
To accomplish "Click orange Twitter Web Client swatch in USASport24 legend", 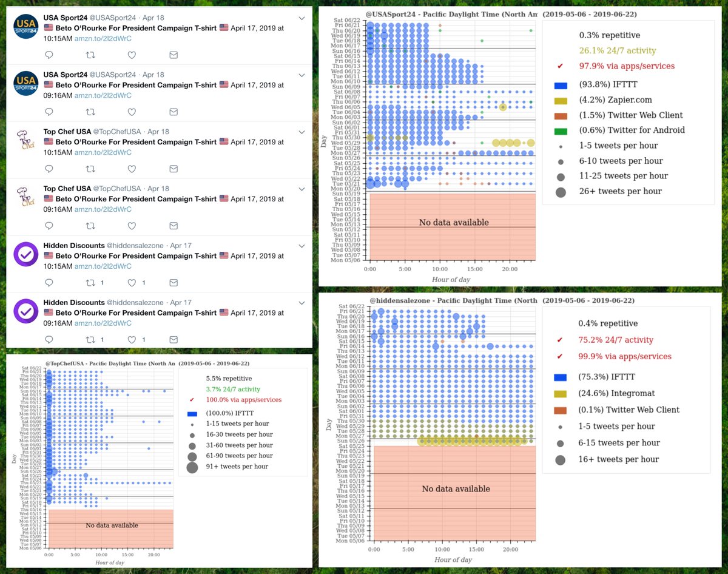I will point(561,115).
